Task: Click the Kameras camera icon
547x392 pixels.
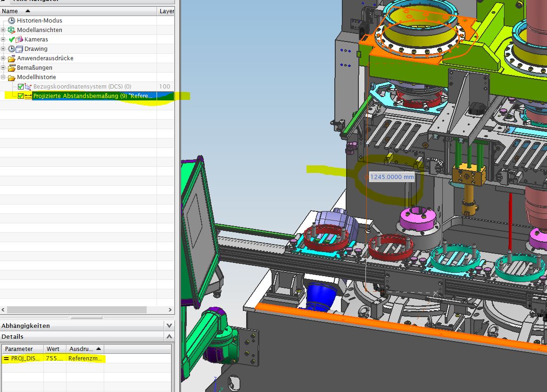Action: [x=19, y=40]
